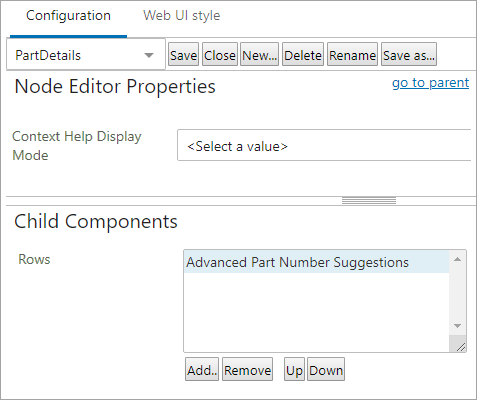The width and height of the screenshot is (477, 400).
Task: Click the Rows list scroll up arrow
Action: click(457, 259)
